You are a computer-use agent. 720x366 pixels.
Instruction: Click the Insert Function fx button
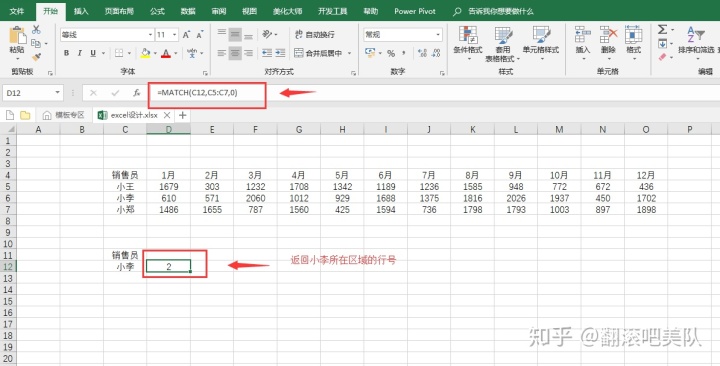(x=136, y=93)
